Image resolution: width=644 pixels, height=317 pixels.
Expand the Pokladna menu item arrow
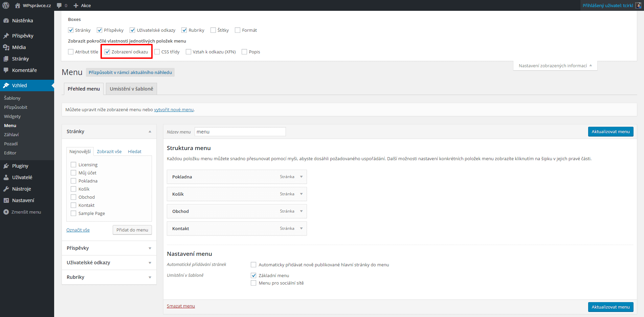click(301, 177)
